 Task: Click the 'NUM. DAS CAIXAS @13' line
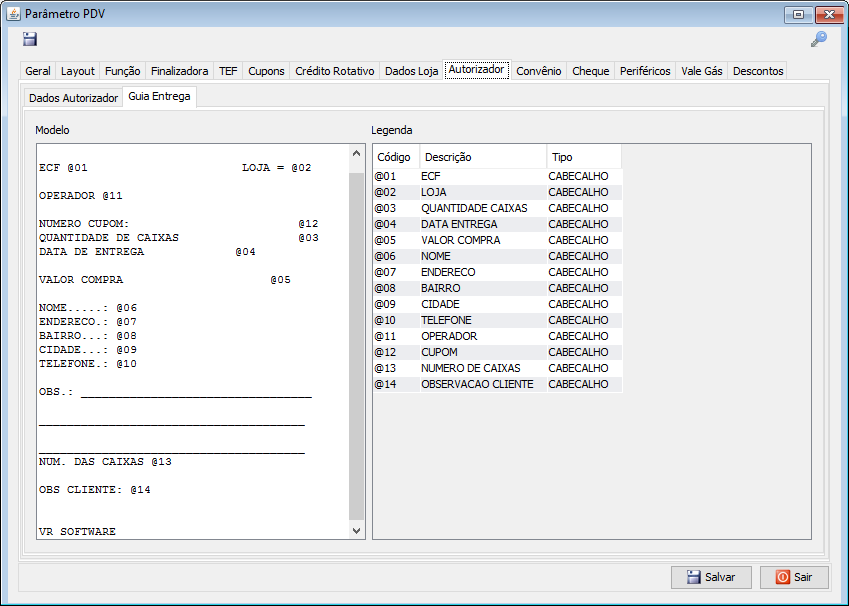[105, 461]
